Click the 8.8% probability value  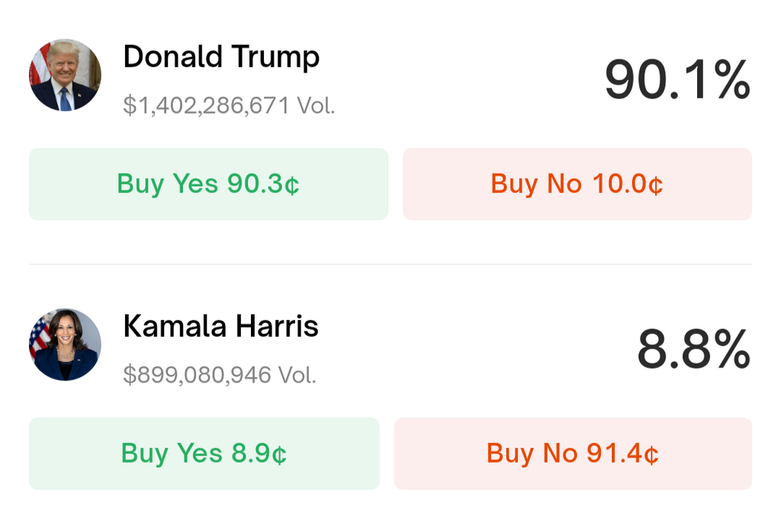coord(693,349)
